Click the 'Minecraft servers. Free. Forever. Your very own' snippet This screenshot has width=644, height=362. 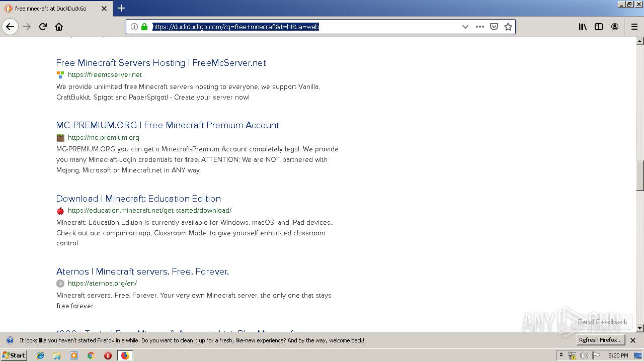(x=194, y=301)
